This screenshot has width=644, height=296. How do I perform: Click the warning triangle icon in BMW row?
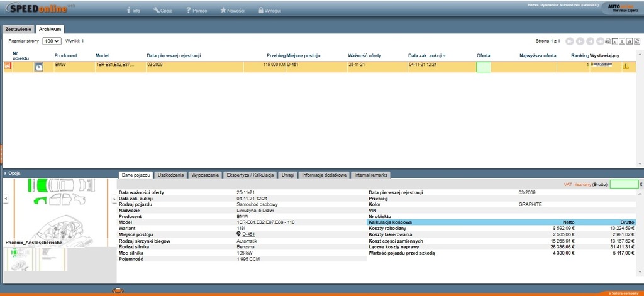[x=626, y=66]
